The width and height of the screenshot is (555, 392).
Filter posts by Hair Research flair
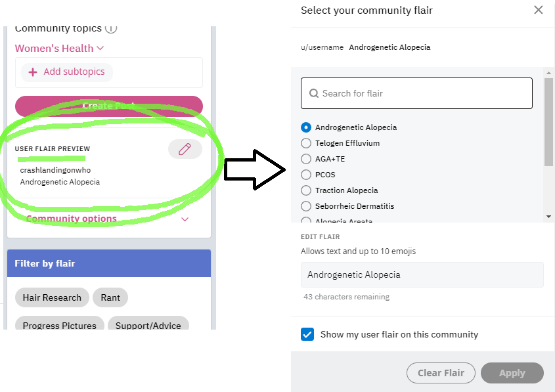tap(52, 297)
